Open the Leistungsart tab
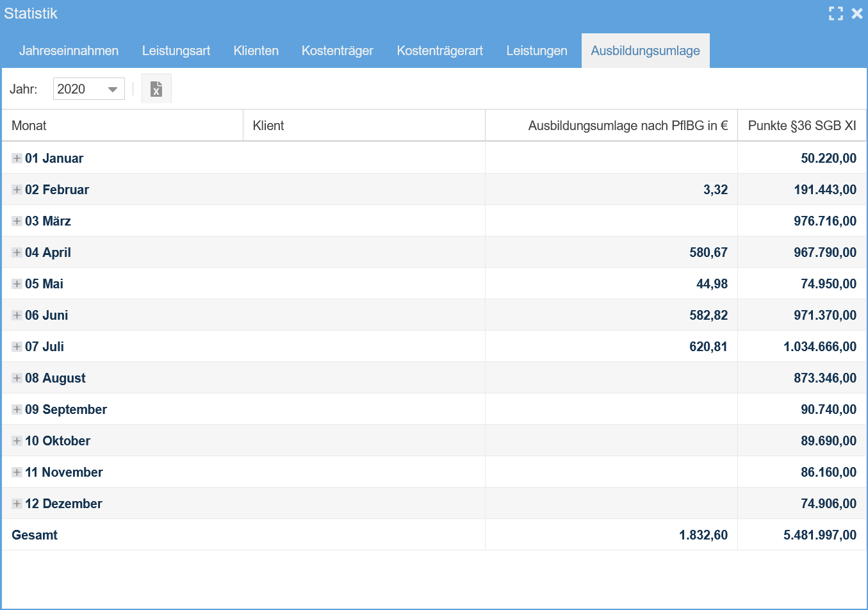 (176, 50)
